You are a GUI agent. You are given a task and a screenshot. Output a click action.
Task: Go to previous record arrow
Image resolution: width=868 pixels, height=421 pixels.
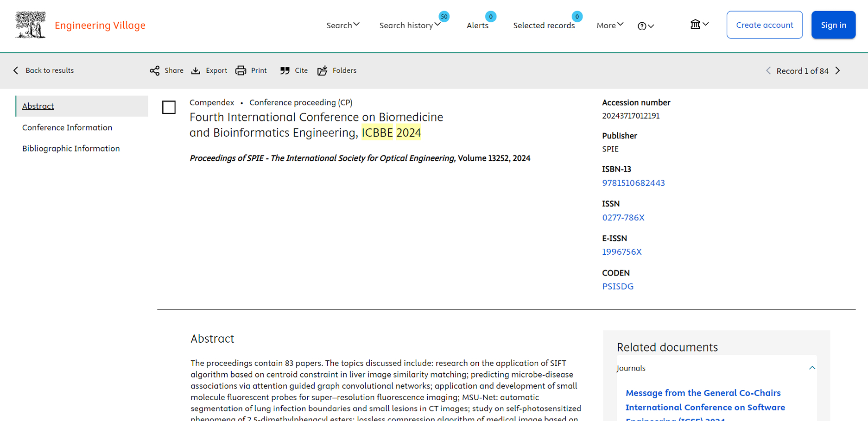pyautogui.click(x=768, y=71)
